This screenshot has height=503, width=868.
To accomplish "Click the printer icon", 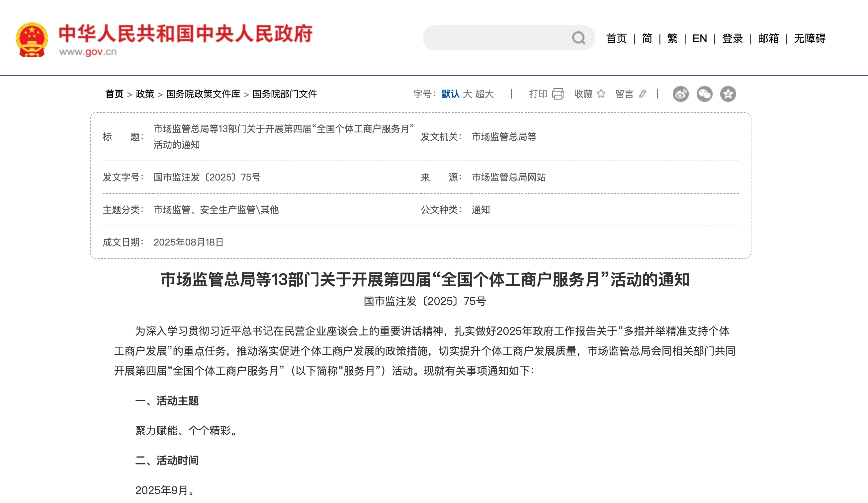I will 558,94.
